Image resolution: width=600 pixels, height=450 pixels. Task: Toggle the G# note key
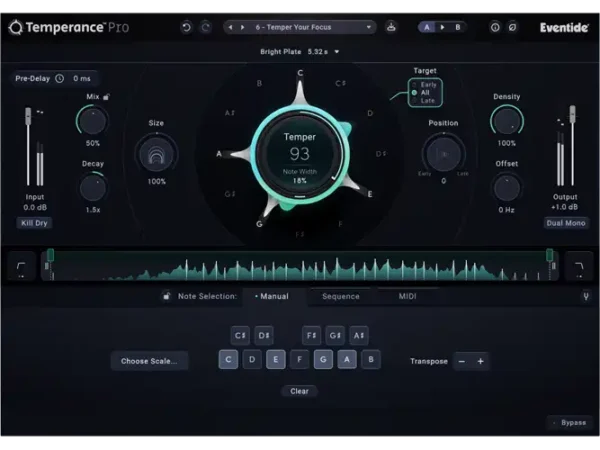pos(335,336)
